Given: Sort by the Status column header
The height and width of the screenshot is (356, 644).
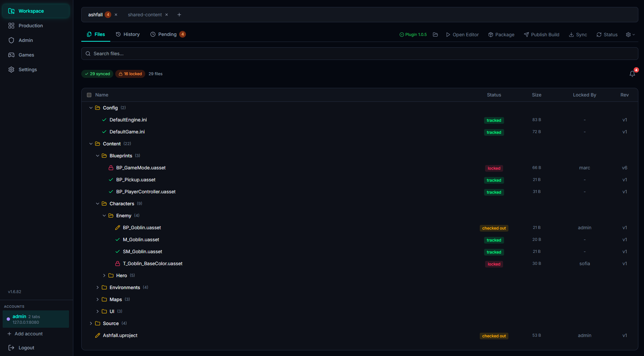Looking at the screenshot, I should tap(494, 95).
